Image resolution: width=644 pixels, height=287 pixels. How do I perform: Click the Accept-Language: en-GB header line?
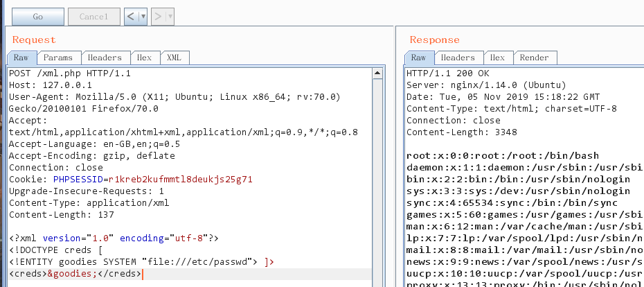click(x=94, y=144)
